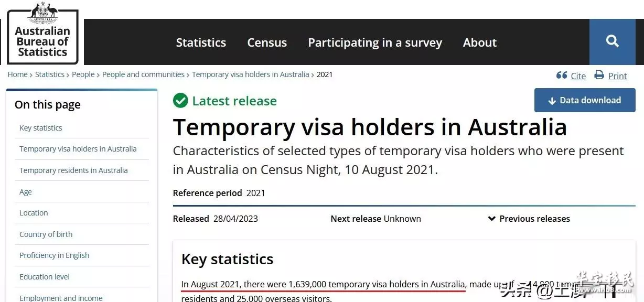The height and width of the screenshot is (302, 644).
Task: Open the Census menu
Action: [x=267, y=42]
